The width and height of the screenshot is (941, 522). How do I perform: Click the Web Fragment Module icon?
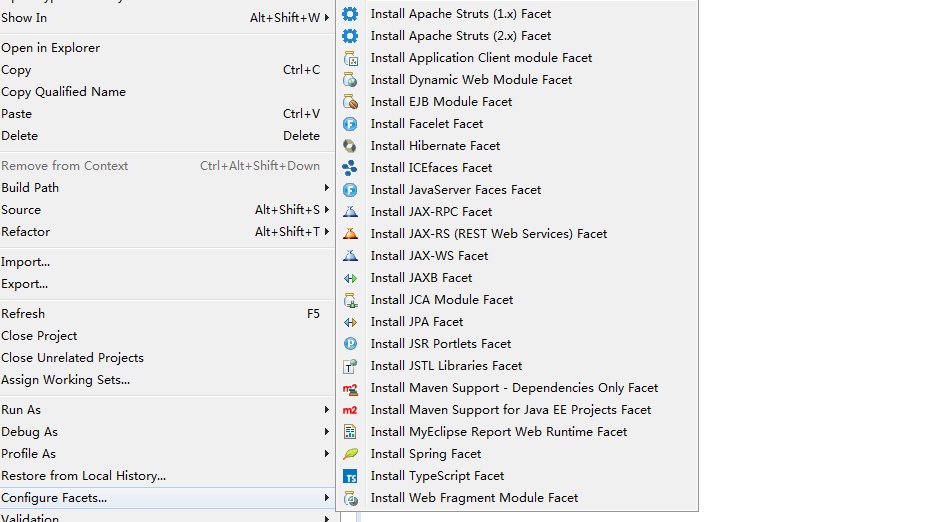350,498
